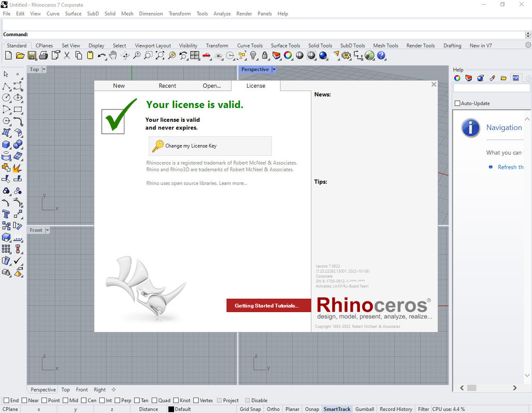Switch to the Surface Tools toolbar tab
Image resolution: width=532 pixels, height=413 pixels.
tap(285, 45)
